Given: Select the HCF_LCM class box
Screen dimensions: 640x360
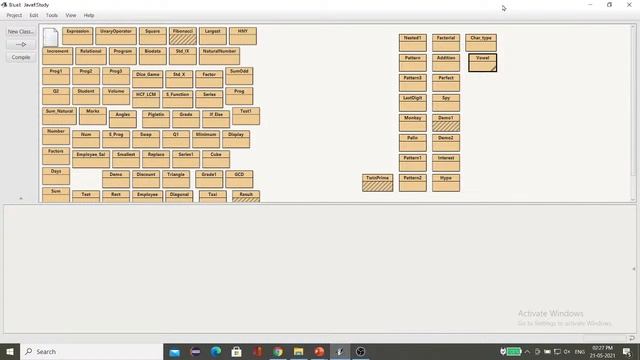Looking at the screenshot, I should click(146, 99).
